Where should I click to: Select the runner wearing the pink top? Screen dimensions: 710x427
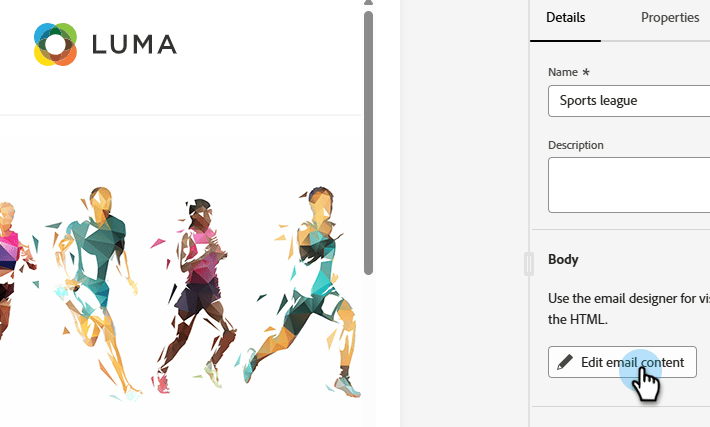197,290
